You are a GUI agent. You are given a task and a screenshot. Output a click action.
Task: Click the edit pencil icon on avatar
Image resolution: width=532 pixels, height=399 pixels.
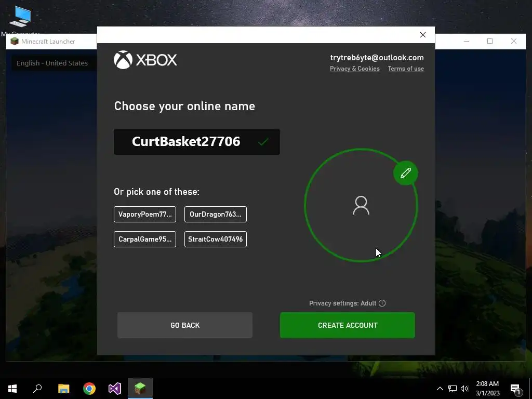(x=405, y=173)
